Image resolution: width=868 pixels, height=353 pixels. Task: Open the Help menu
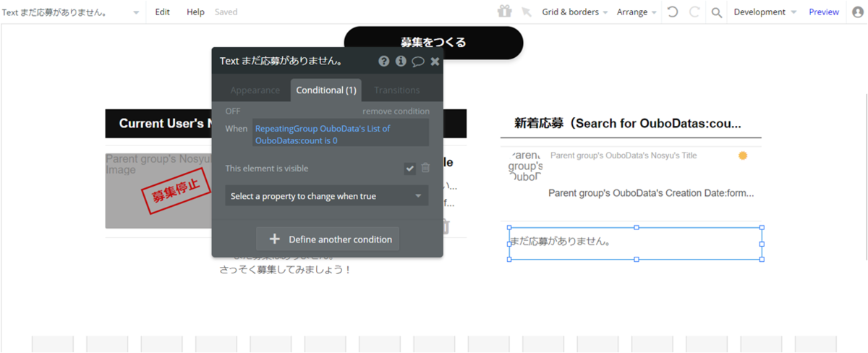pyautogui.click(x=195, y=12)
